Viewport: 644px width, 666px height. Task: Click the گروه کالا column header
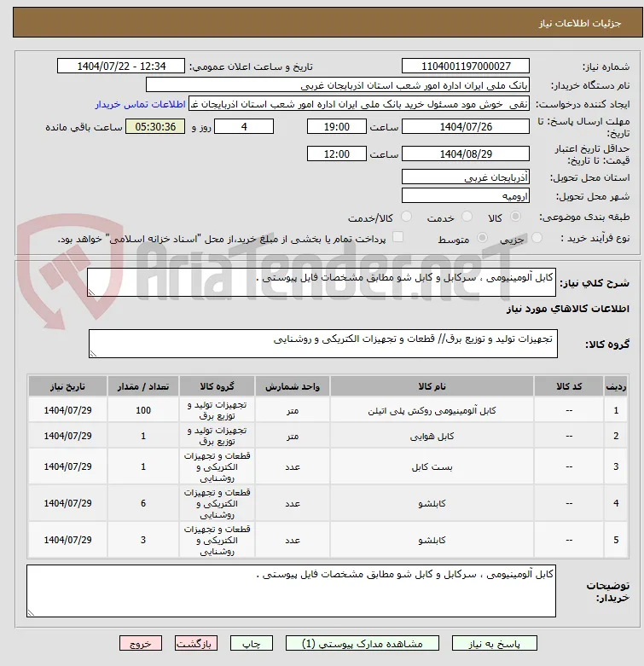point(217,386)
